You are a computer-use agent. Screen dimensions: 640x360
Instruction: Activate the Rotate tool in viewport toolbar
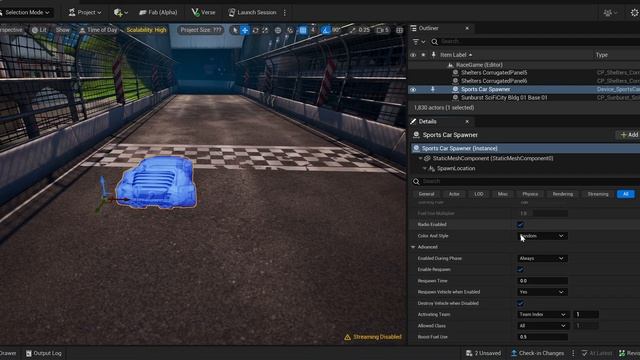256,30
